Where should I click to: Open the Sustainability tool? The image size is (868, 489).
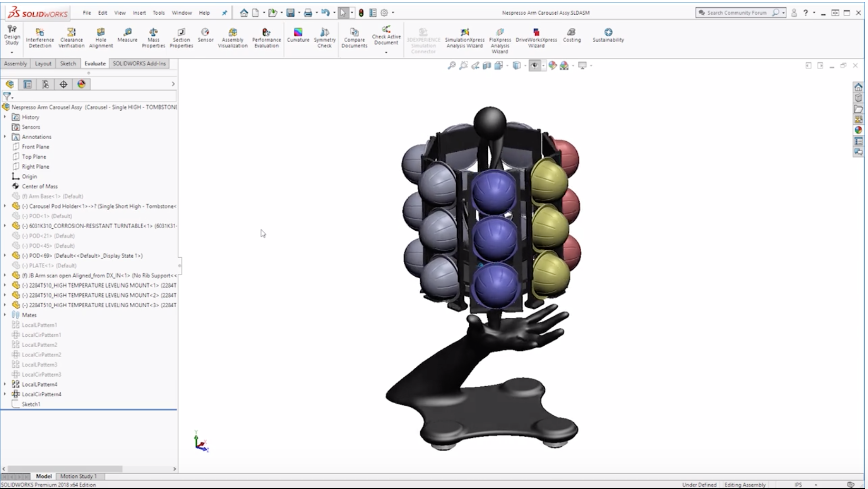(x=608, y=36)
